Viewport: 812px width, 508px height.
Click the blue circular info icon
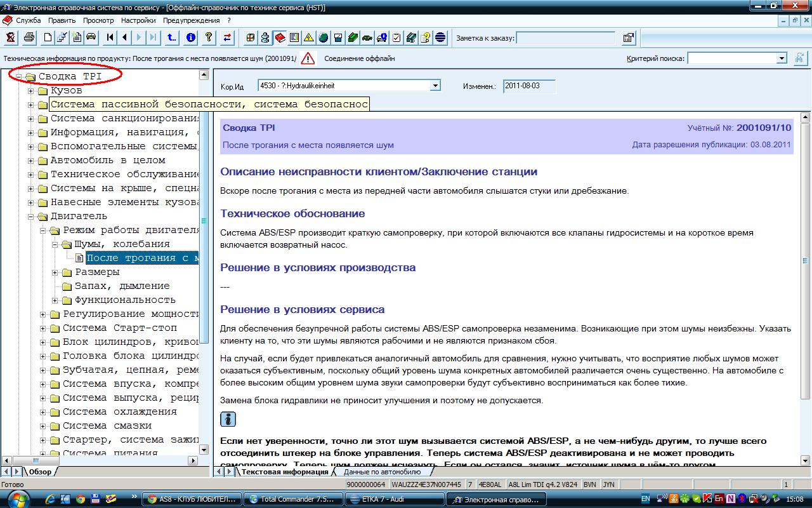point(191,37)
